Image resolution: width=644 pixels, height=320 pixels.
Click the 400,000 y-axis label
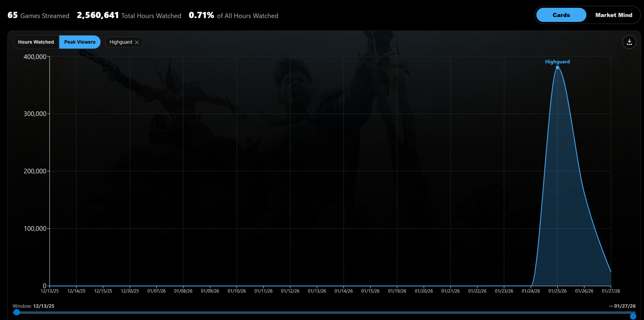click(x=35, y=57)
